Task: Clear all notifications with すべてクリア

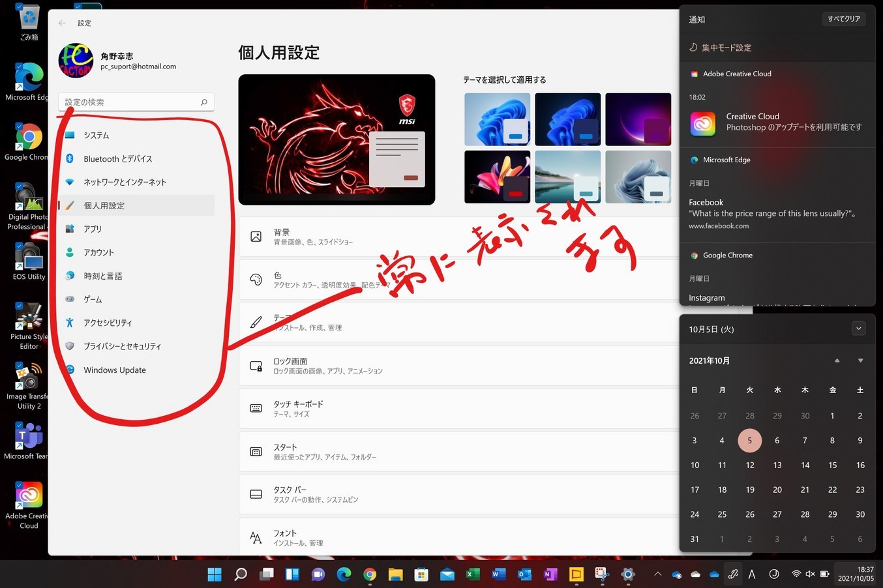Action: (x=844, y=19)
